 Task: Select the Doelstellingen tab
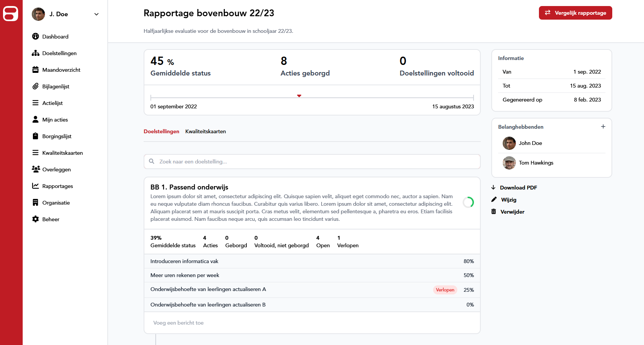coord(161,131)
